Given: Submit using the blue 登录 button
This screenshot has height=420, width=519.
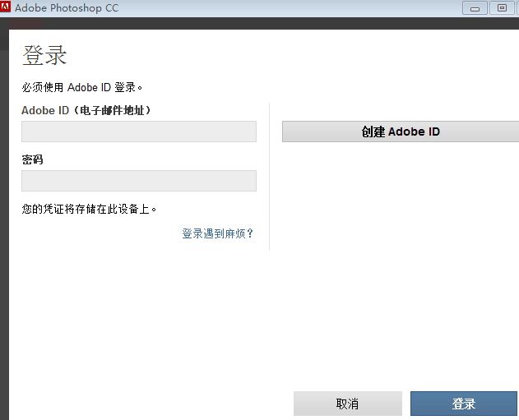Looking at the screenshot, I should (464, 404).
